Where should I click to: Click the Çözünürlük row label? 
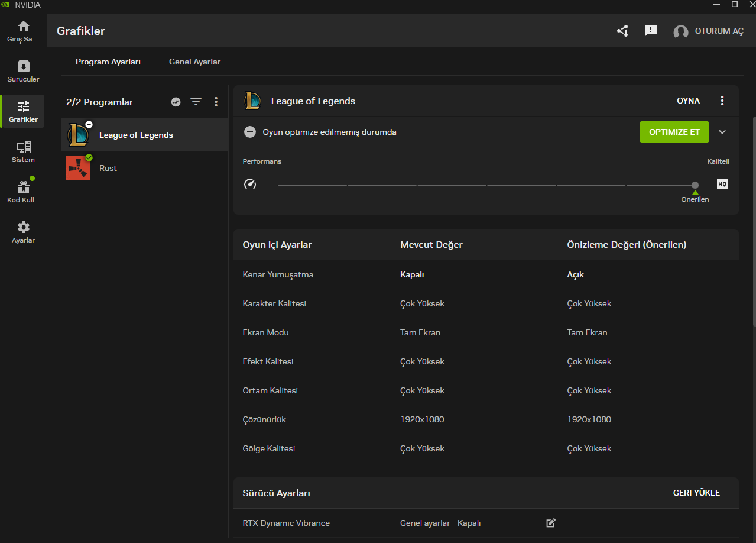pyautogui.click(x=264, y=419)
